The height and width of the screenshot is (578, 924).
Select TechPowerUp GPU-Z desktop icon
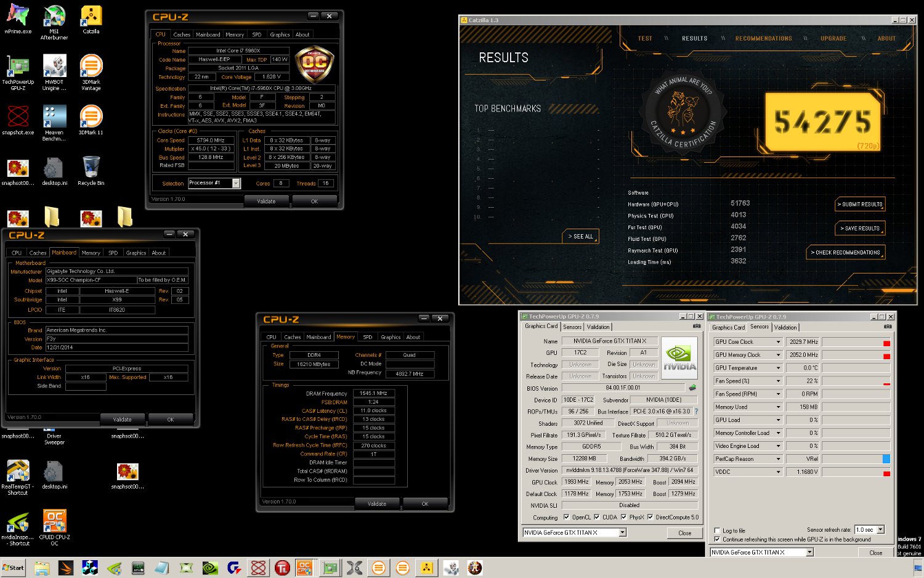pyautogui.click(x=18, y=73)
